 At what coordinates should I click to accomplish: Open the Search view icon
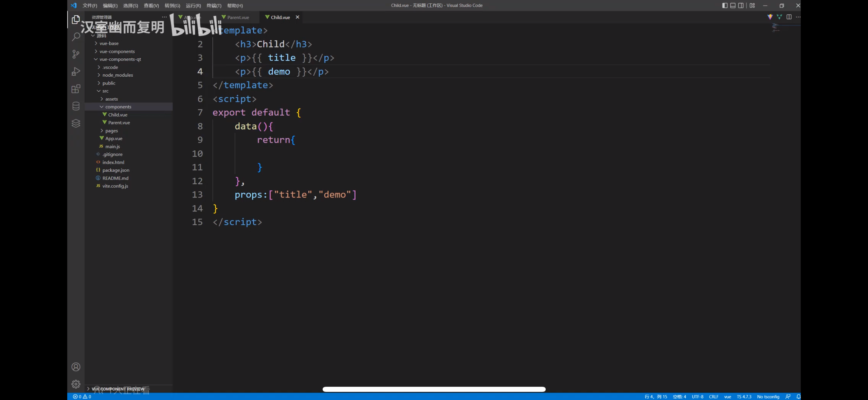(76, 37)
